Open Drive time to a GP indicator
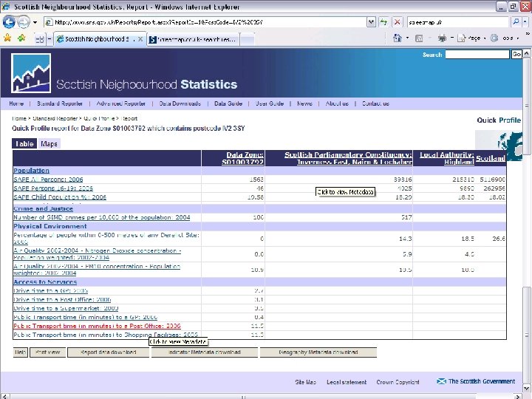This screenshot has height=399, width=532. [50, 290]
